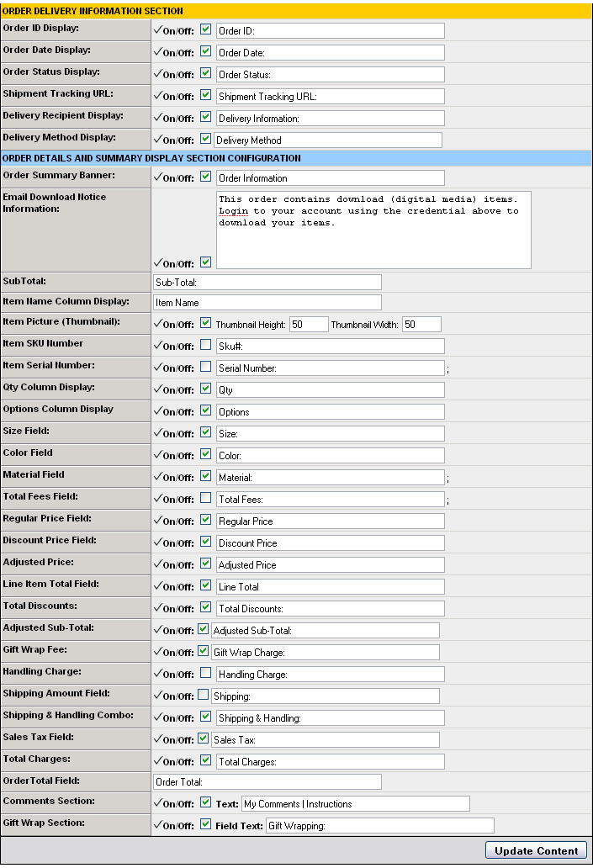Focus the 'Qty' text field

click(330, 390)
